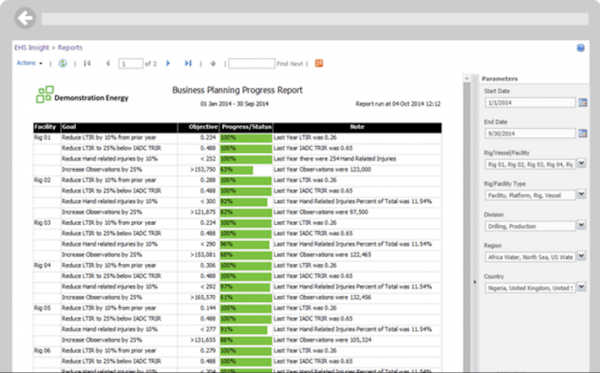This screenshot has height=373, width=600.
Task: Click the EHS Insight breadcrumb link
Action: [x=32, y=47]
